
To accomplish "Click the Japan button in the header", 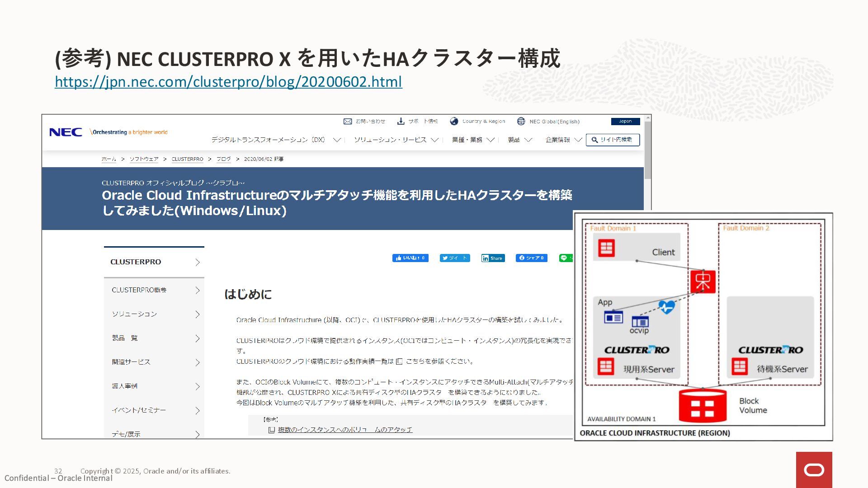I will [x=625, y=121].
